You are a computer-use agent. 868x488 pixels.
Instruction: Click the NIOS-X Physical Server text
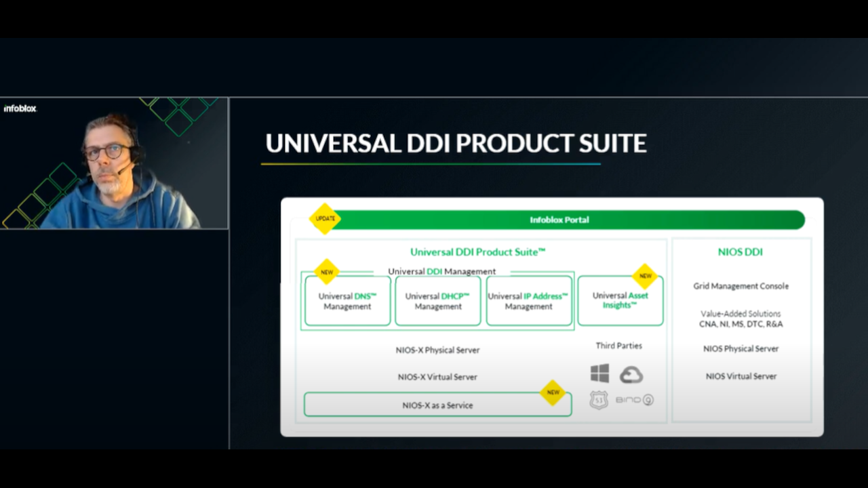tap(437, 350)
